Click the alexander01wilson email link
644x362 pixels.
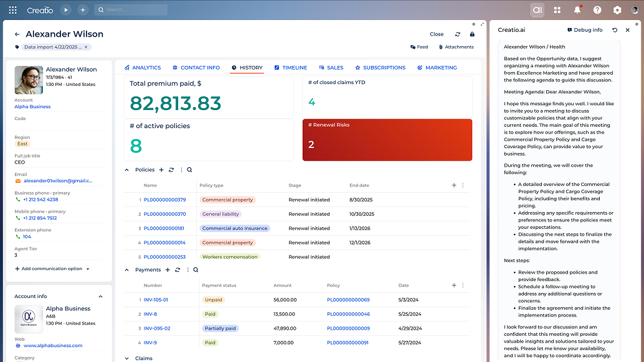58,181
